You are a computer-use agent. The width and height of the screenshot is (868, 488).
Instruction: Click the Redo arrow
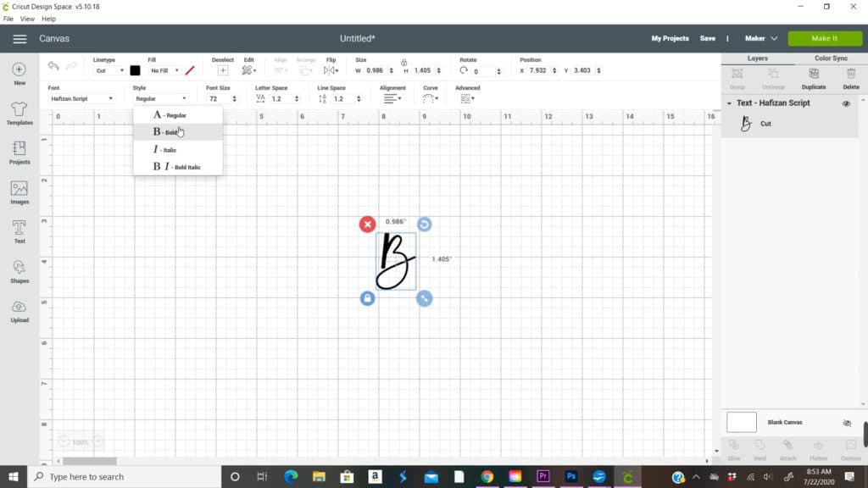[x=71, y=66]
